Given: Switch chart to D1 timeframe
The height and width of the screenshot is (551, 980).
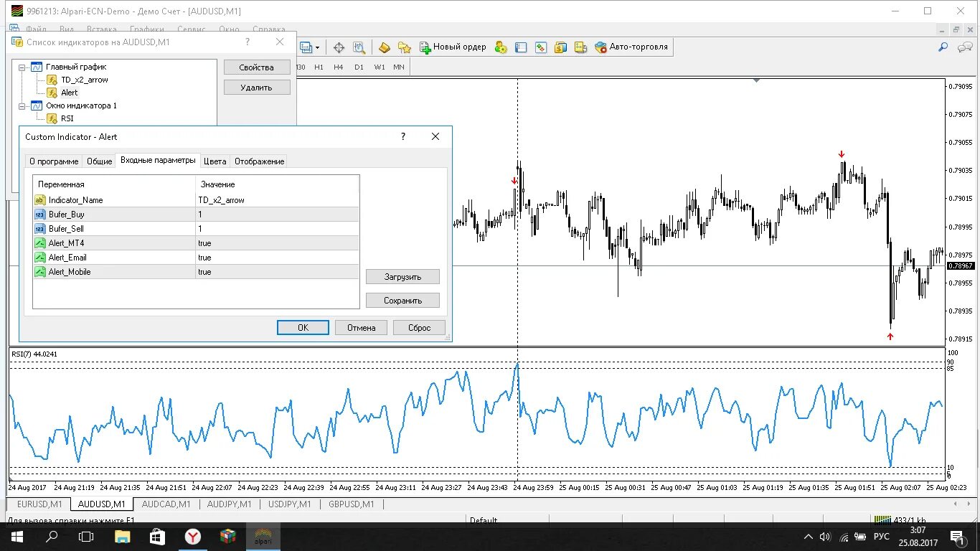Looking at the screenshot, I should 359,67.
